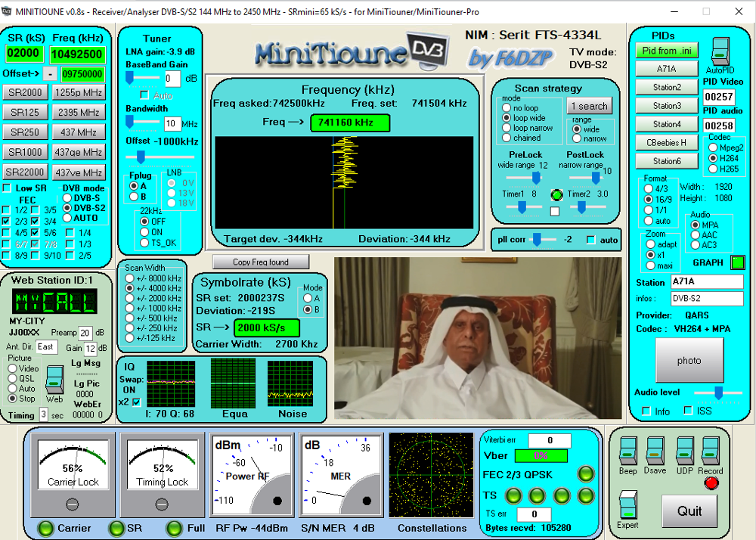Enable the Low SR checkbox
Screen dimensions: 756x540
pyautogui.click(x=8, y=188)
